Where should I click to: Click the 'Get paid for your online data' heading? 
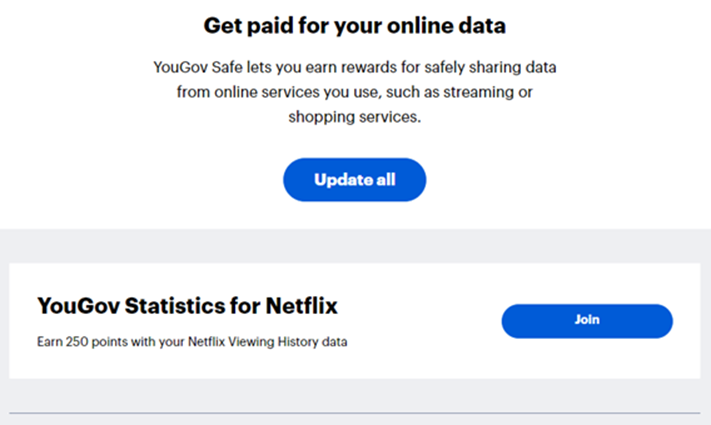click(355, 25)
